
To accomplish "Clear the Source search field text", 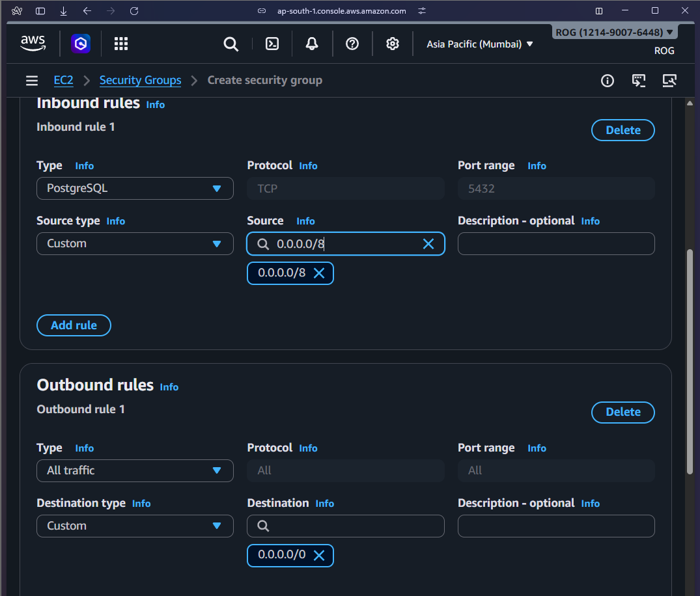I will [x=428, y=244].
